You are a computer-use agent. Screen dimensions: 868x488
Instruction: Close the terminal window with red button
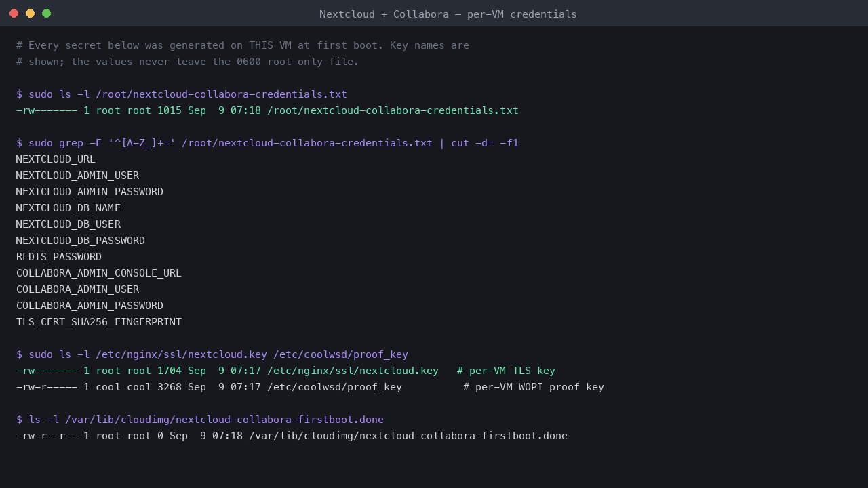pos(14,14)
